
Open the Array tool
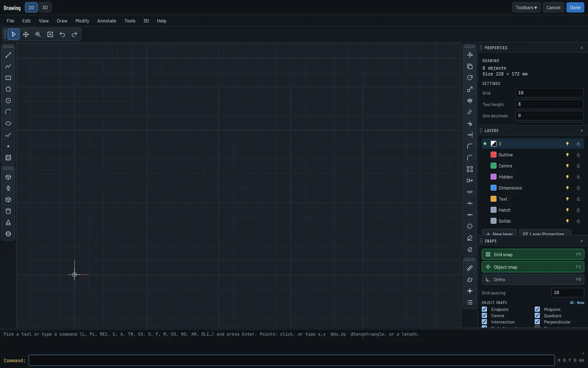point(470,169)
